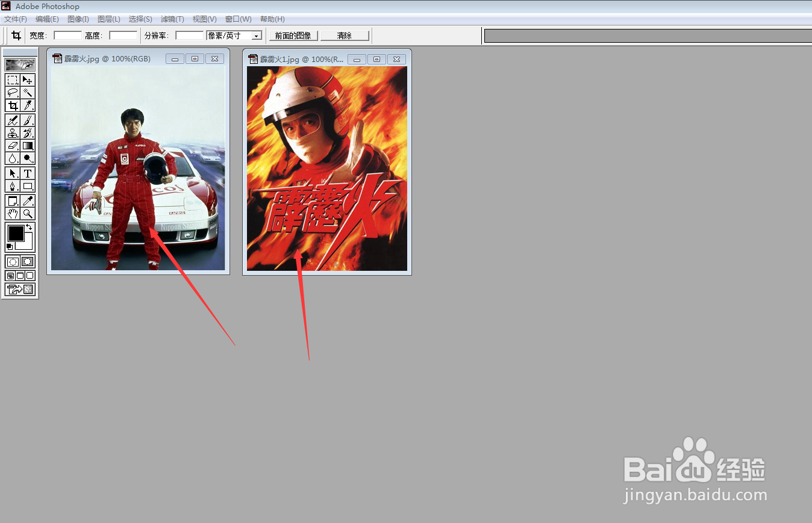
Task: Jump to ImageReady button in the toolbox
Action: click(20, 289)
